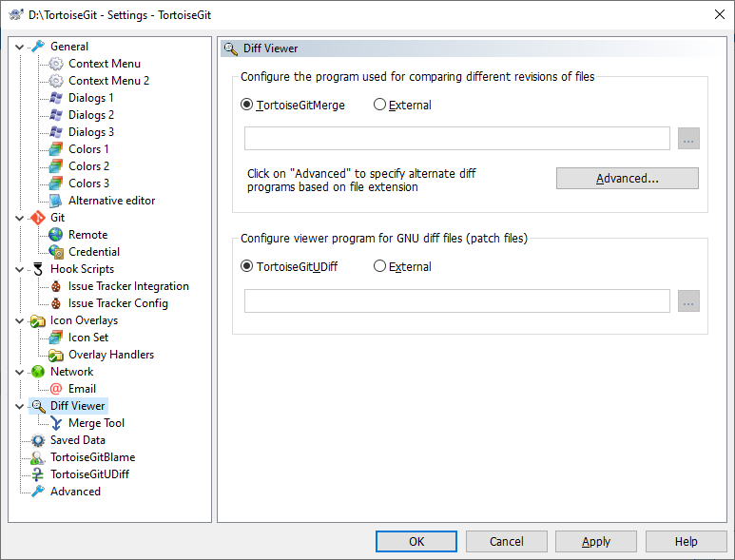Open the Overlay Handlers settings page
Image resolution: width=735 pixels, height=560 pixels.
point(111,355)
